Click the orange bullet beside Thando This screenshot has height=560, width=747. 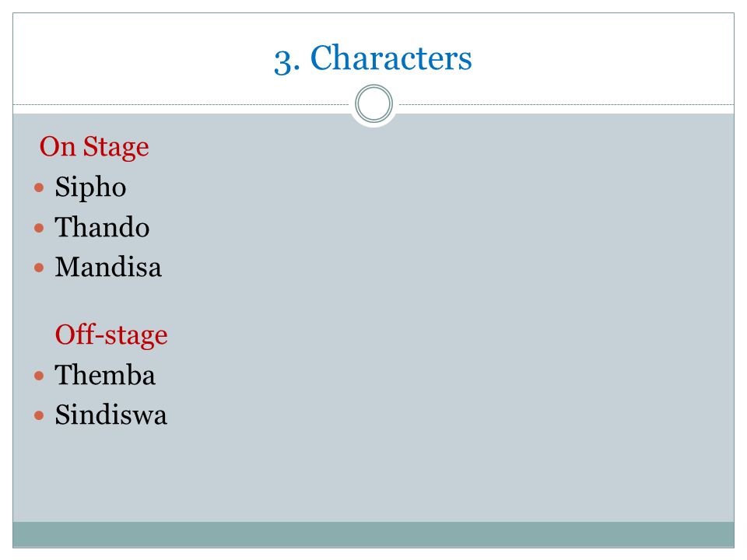pyautogui.click(x=39, y=228)
